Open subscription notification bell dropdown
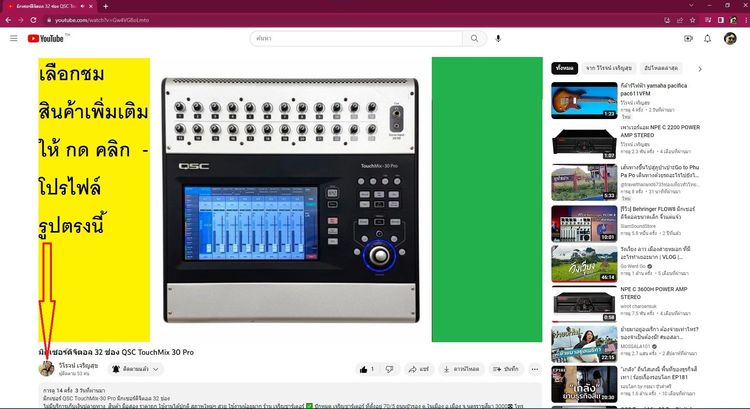The height and width of the screenshot is (409, 750). pyautogui.click(x=135, y=369)
